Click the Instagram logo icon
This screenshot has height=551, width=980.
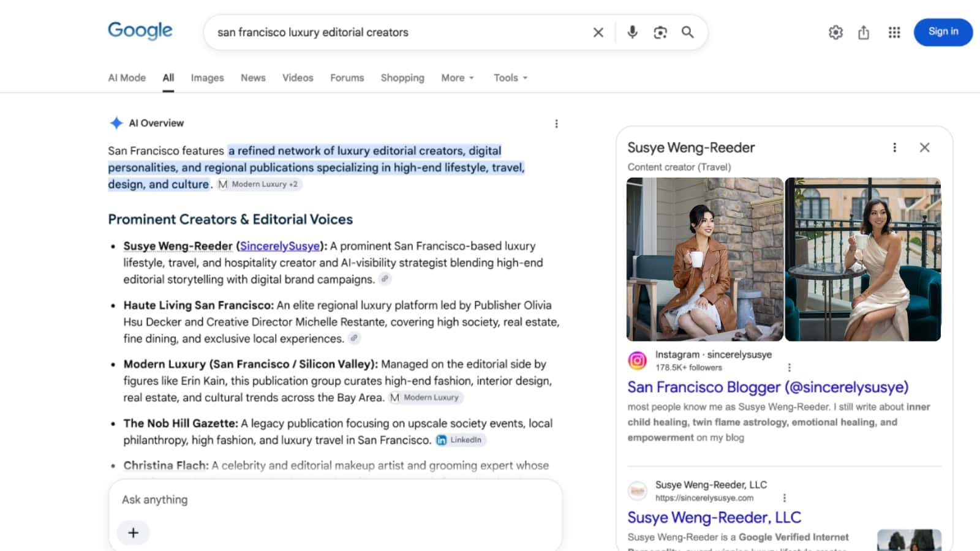tap(637, 361)
